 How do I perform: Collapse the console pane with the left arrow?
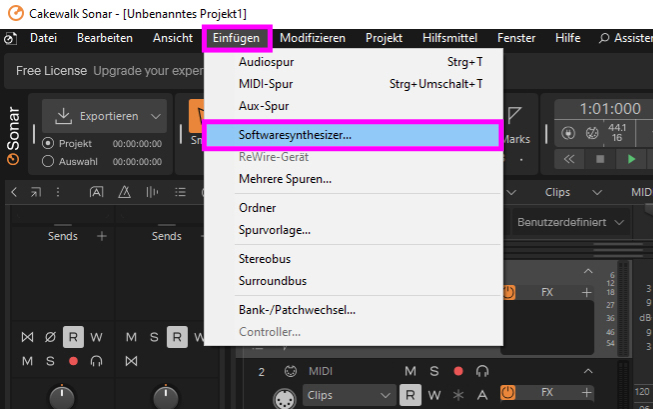pyautogui.click(x=14, y=192)
